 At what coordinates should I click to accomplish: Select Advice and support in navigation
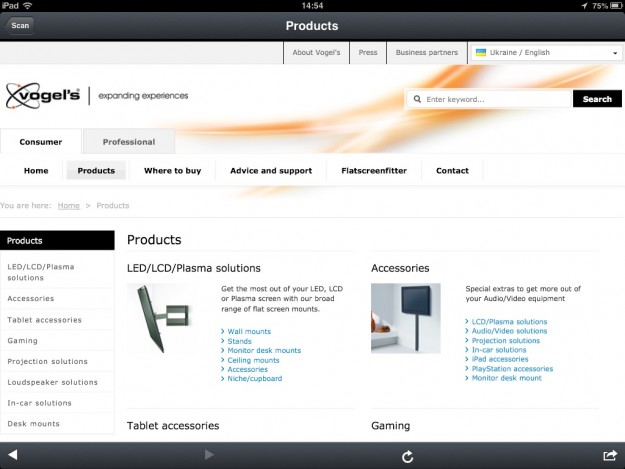[x=271, y=171]
